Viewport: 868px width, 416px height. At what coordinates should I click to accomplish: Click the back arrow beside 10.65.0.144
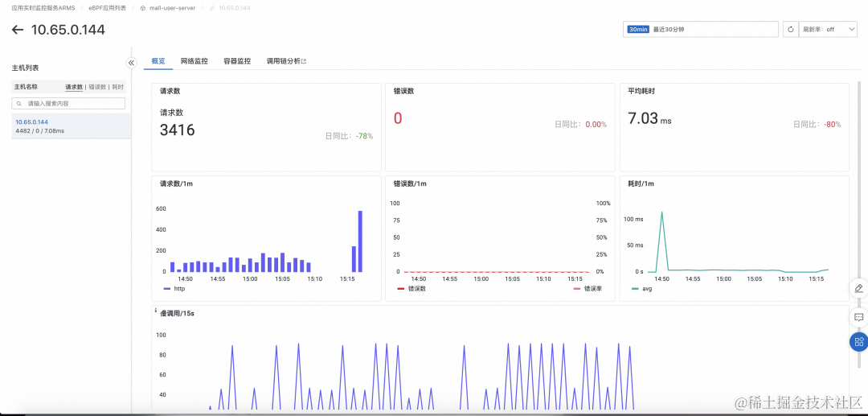18,30
